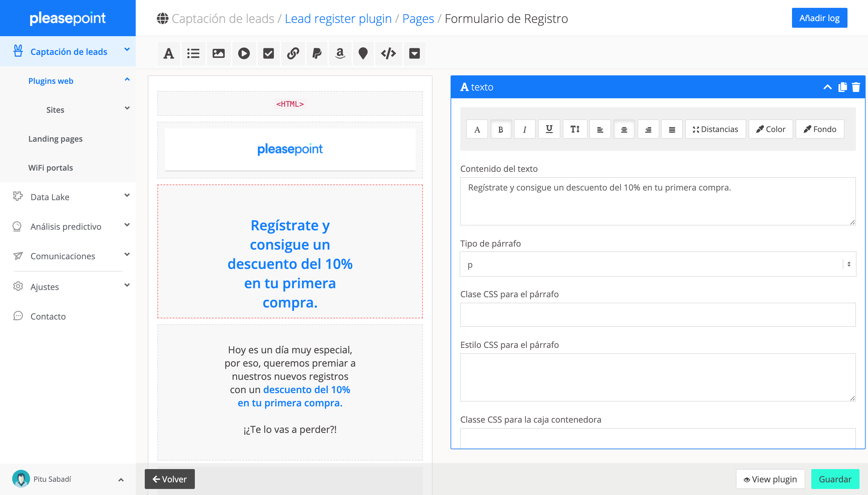Viewport: 868px width, 495px height.
Task: Add a link element from the toolbar
Action: pos(293,53)
